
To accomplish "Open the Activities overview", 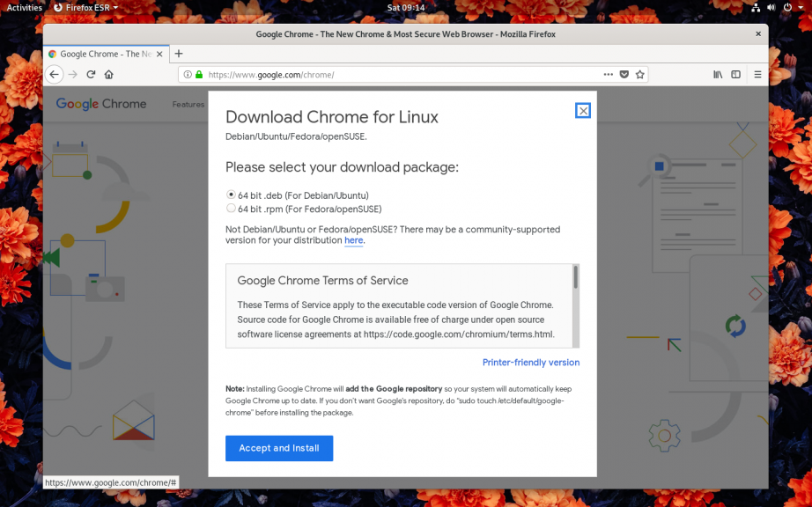I will pyautogui.click(x=25, y=7).
